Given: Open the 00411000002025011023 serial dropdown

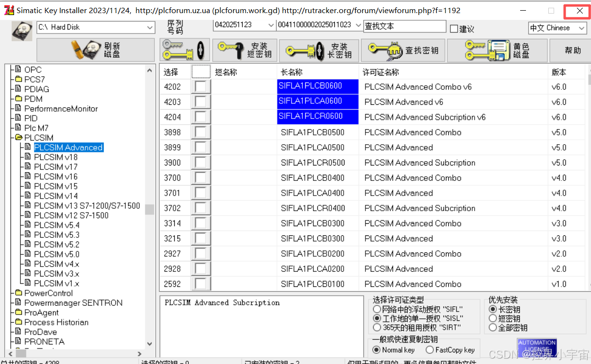Looking at the screenshot, I should tap(358, 25).
